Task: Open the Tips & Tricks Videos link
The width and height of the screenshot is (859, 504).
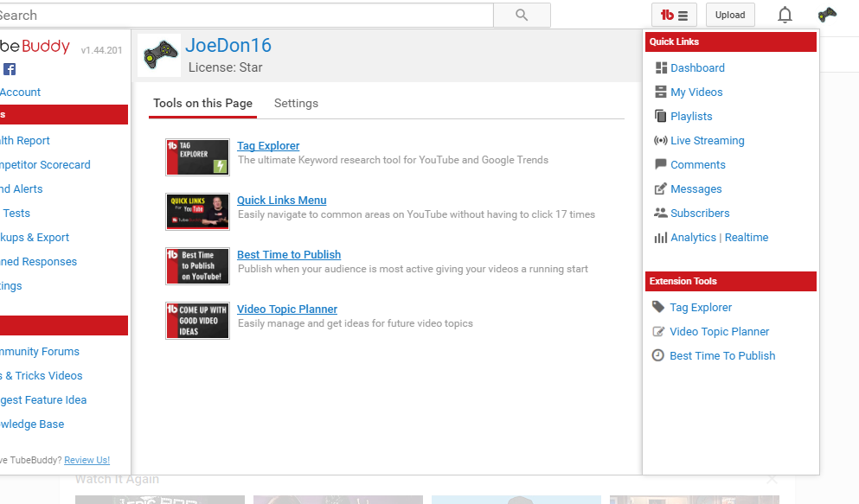Action: 41,375
